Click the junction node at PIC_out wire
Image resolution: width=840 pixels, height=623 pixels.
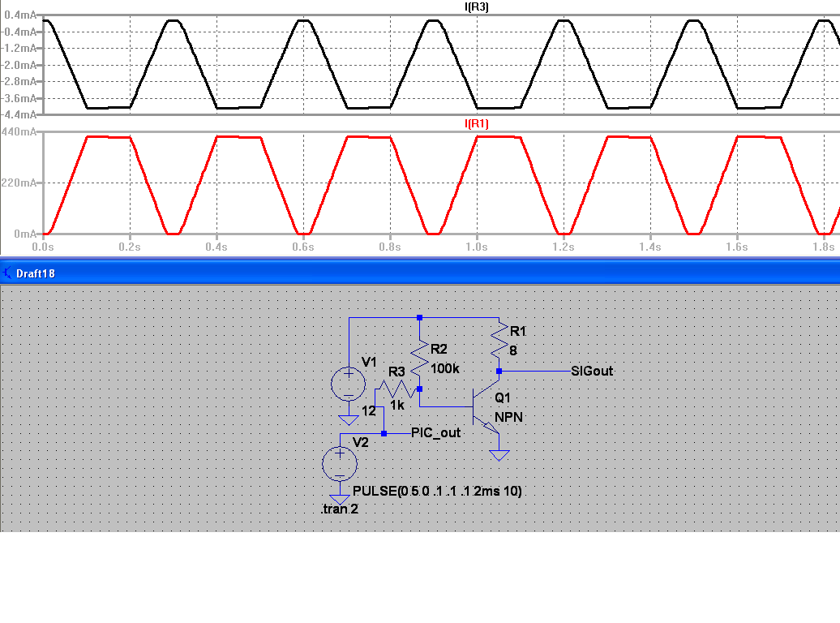coord(384,433)
